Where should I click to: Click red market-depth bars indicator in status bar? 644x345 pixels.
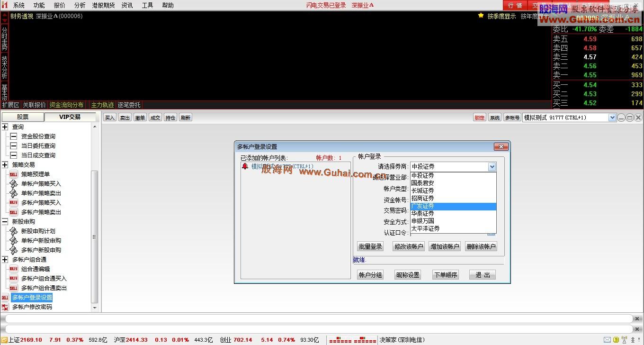(x=353, y=340)
